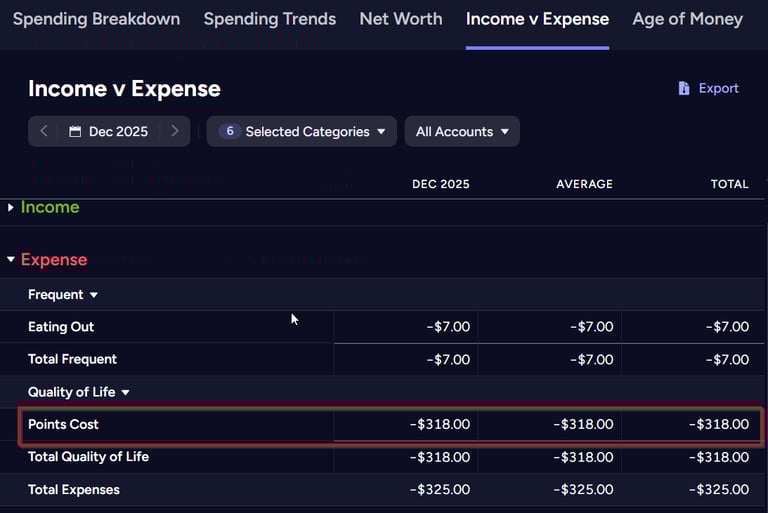Open the All Accounts dropdown

tap(462, 131)
